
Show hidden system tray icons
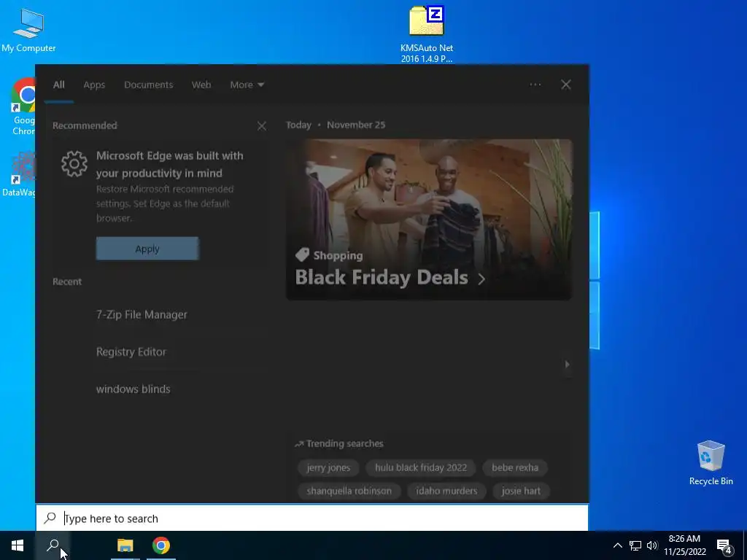(617, 545)
